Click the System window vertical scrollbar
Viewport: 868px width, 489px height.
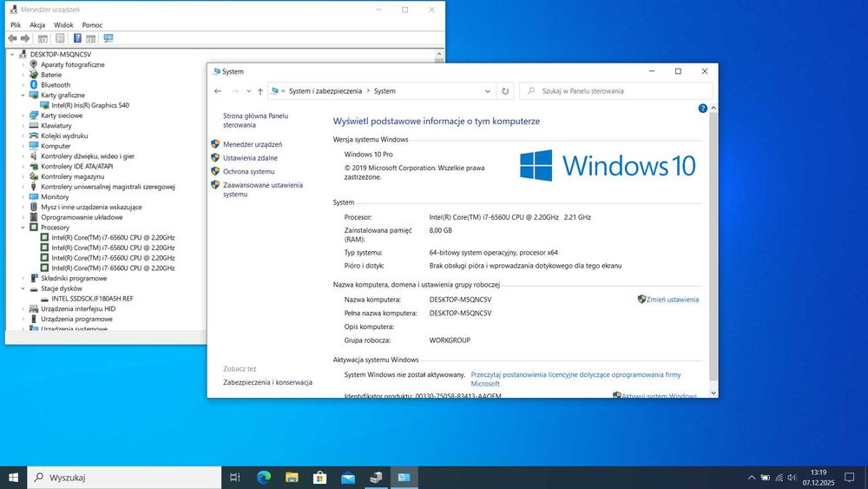coord(713,247)
